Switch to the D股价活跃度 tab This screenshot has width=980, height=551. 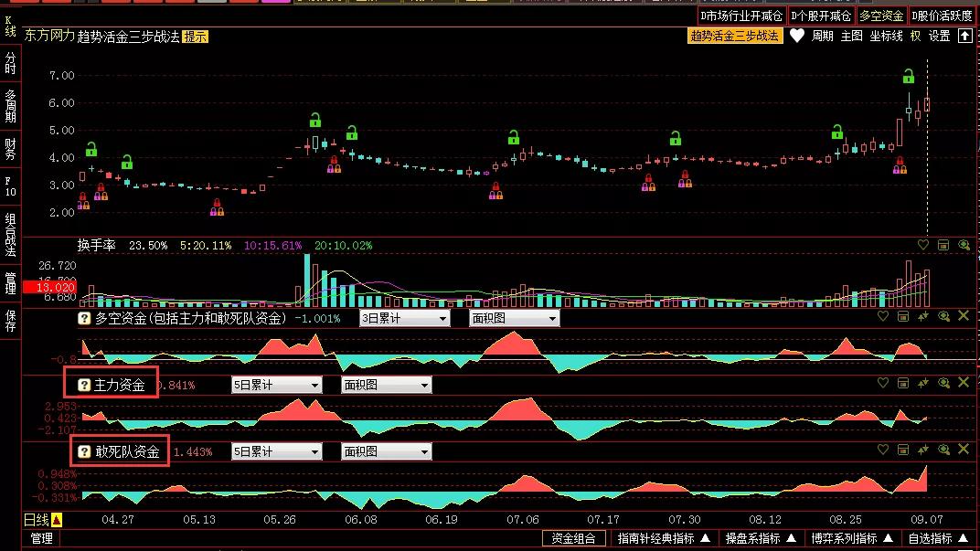pos(942,16)
